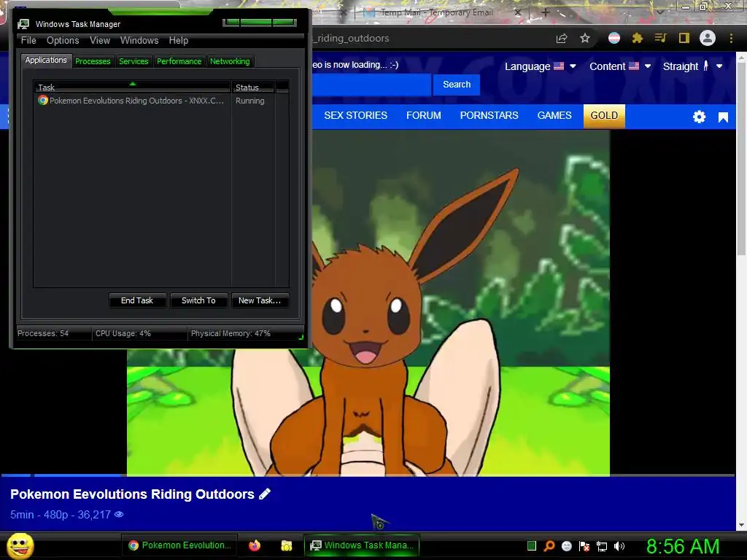Click the Task Manager title bar icon
The width and height of the screenshot is (747, 560).
[23, 24]
